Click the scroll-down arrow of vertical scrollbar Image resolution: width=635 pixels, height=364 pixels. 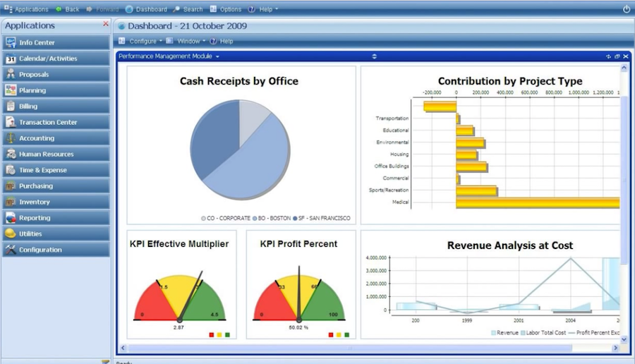pyautogui.click(x=624, y=339)
